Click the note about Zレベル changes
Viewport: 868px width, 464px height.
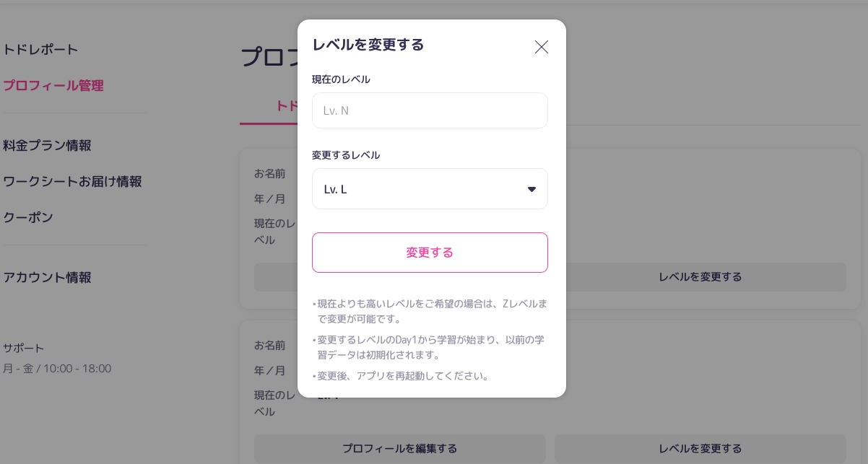coord(430,311)
